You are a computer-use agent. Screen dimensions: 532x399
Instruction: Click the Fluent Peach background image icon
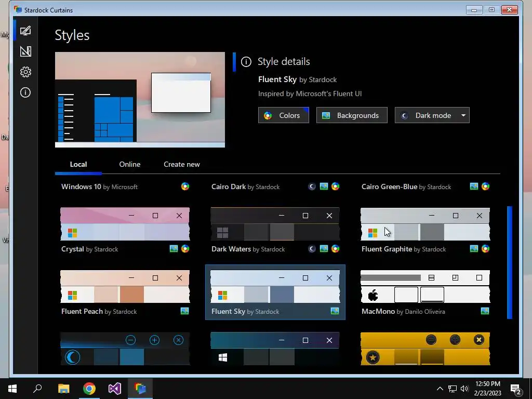click(x=184, y=311)
